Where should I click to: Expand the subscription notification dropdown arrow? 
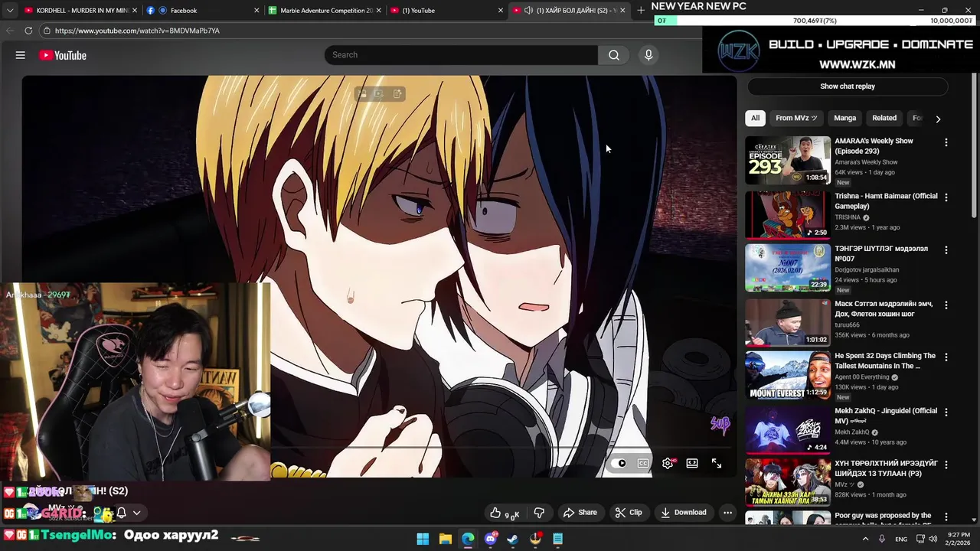137,513
